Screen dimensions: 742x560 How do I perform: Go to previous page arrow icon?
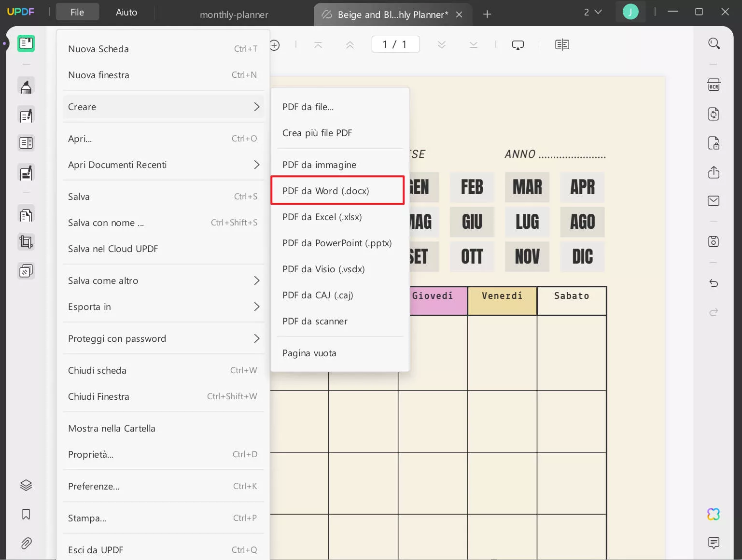pos(350,45)
